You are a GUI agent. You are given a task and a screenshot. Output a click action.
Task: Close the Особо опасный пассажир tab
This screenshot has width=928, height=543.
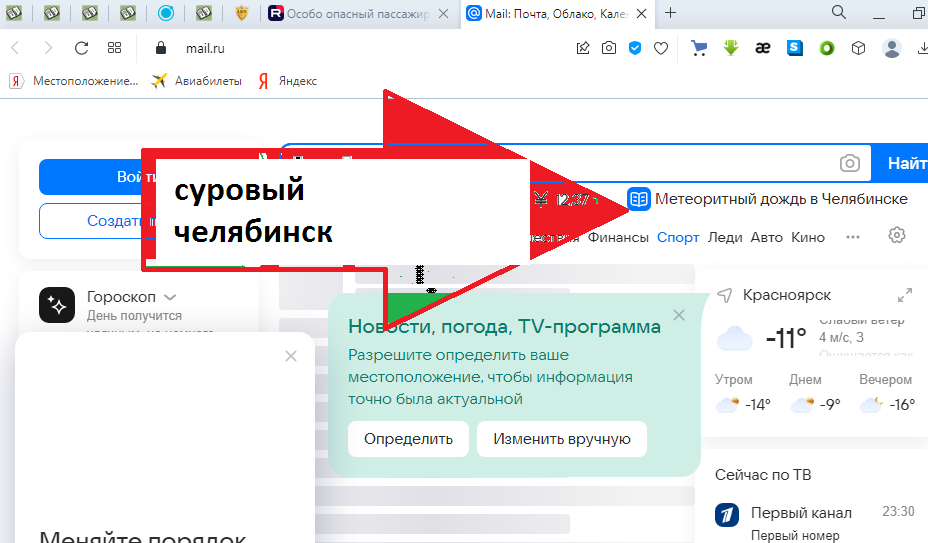click(x=443, y=14)
